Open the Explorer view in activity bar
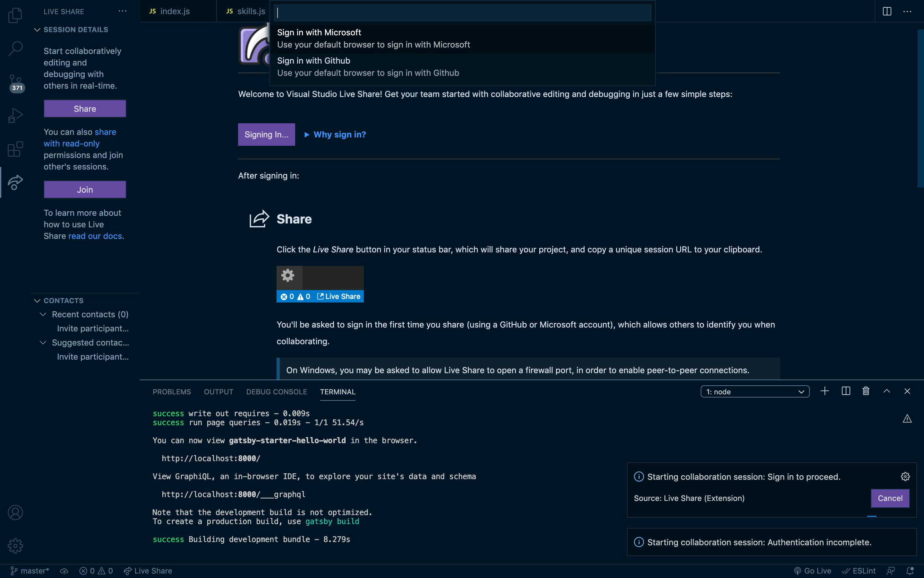The width and height of the screenshot is (924, 578). tap(15, 15)
